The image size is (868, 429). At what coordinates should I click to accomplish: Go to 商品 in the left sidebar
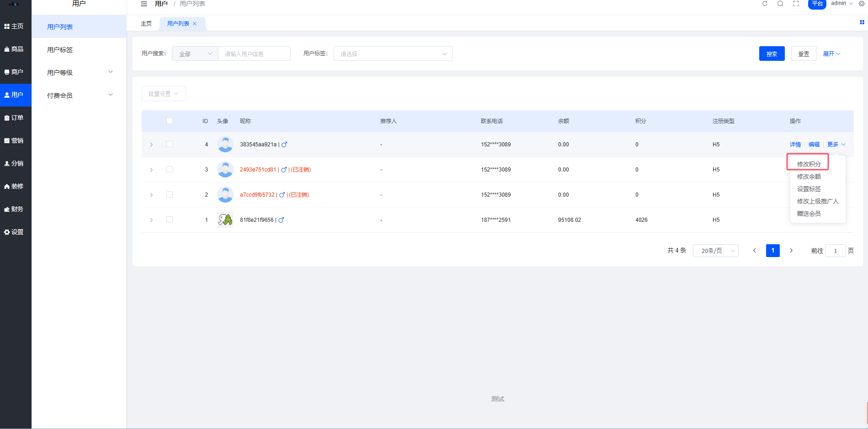14,49
